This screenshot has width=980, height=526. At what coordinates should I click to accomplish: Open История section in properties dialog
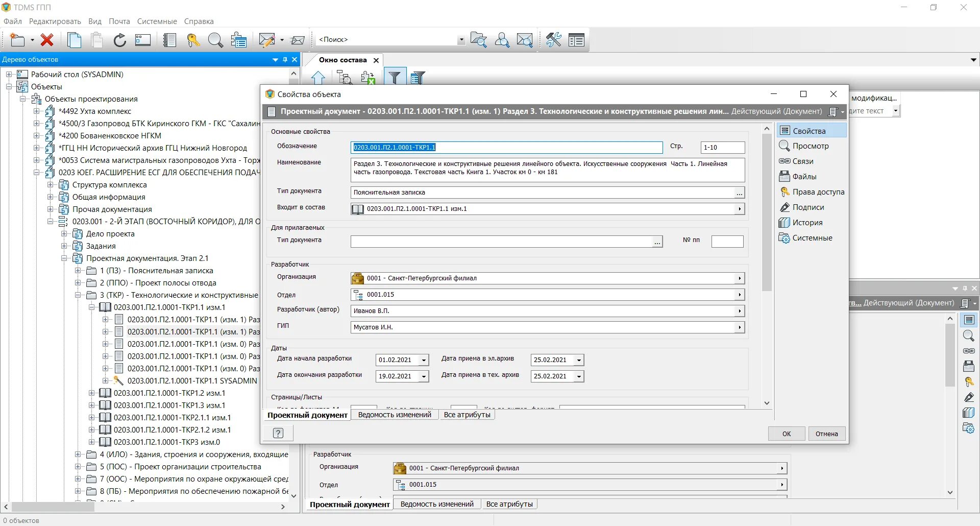807,223
